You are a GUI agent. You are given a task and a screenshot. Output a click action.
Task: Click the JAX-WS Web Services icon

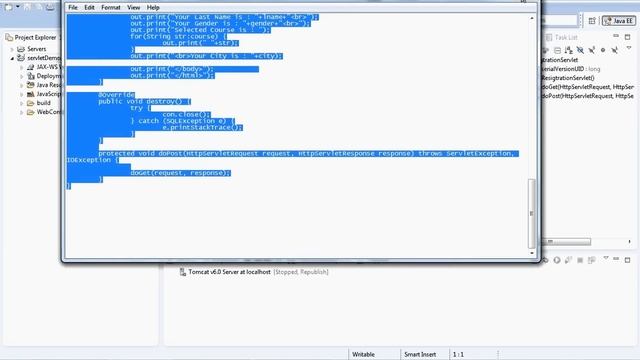coord(31,67)
